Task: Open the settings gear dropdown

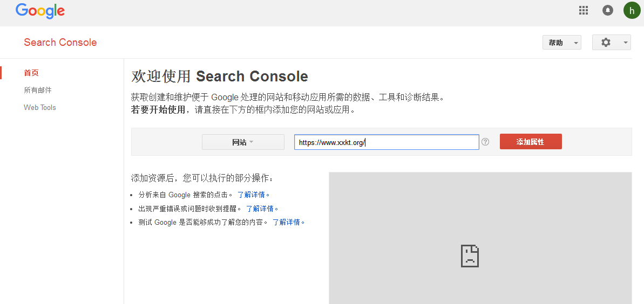Action: 611,42
